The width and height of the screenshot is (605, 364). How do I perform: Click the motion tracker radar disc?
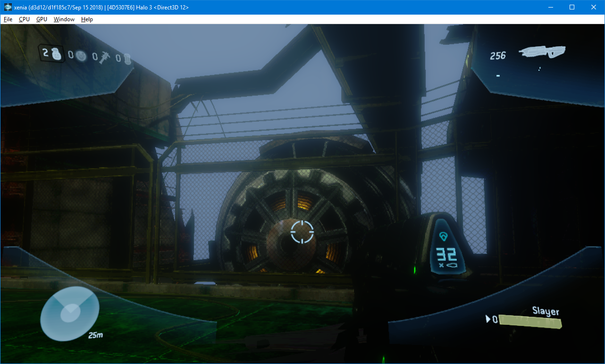(70, 313)
